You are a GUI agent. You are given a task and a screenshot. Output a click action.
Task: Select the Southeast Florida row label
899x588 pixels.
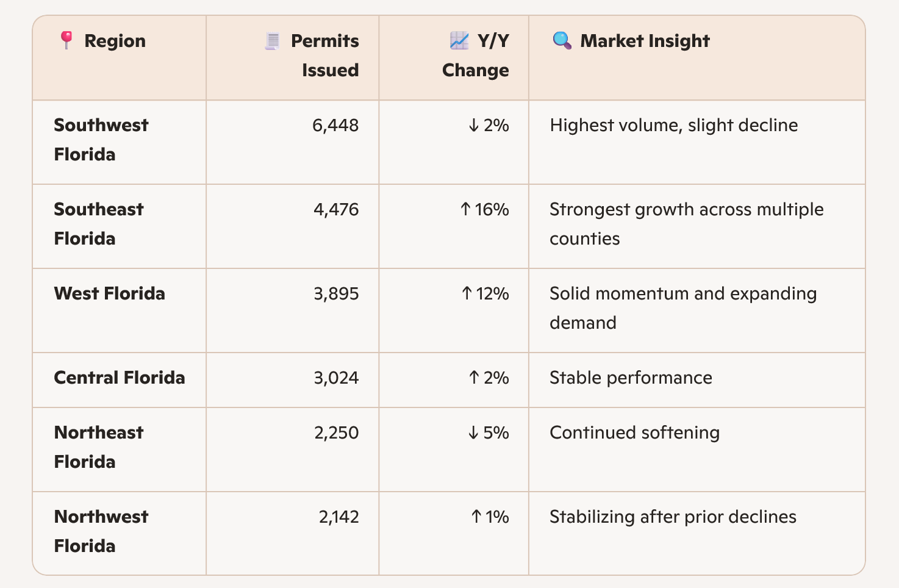98,224
